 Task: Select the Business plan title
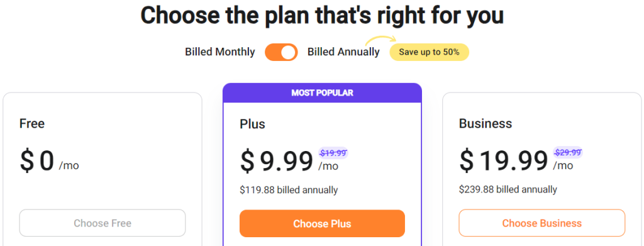(486, 123)
